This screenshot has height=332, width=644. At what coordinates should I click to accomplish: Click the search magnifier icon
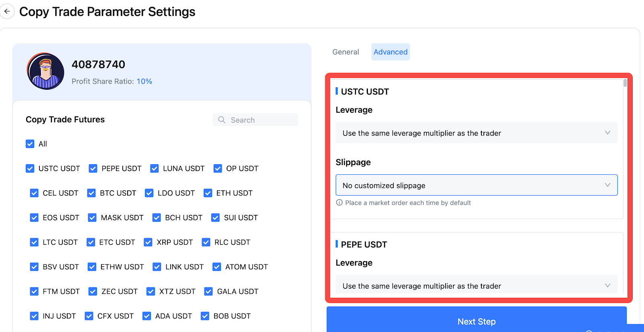coord(222,120)
